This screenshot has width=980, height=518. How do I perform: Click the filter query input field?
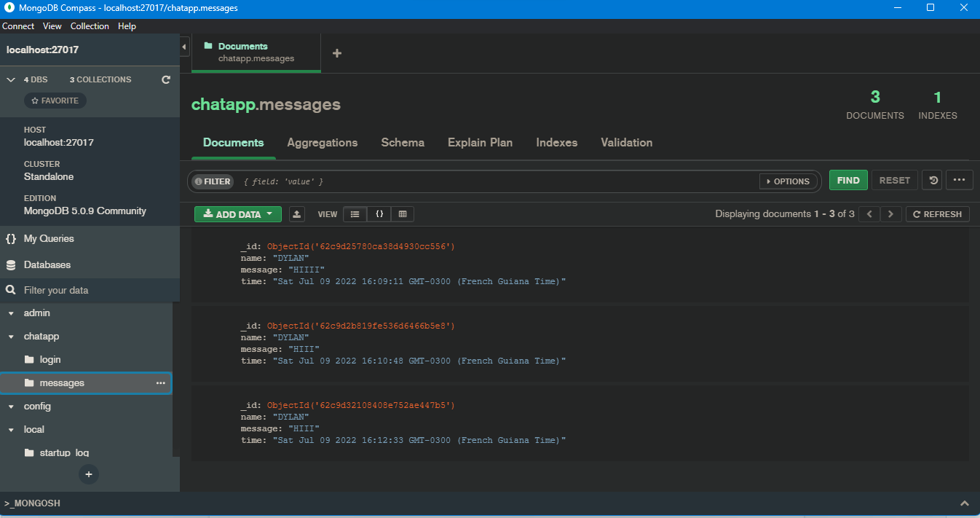click(x=499, y=181)
